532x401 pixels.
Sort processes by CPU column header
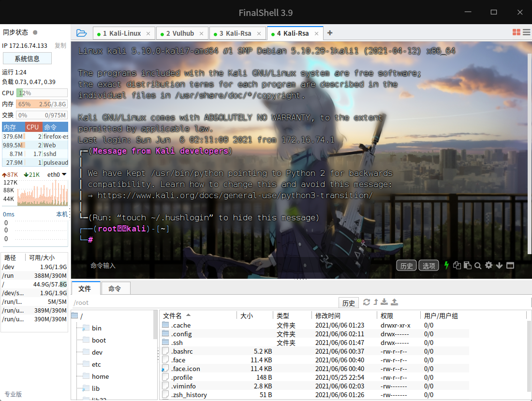33,127
